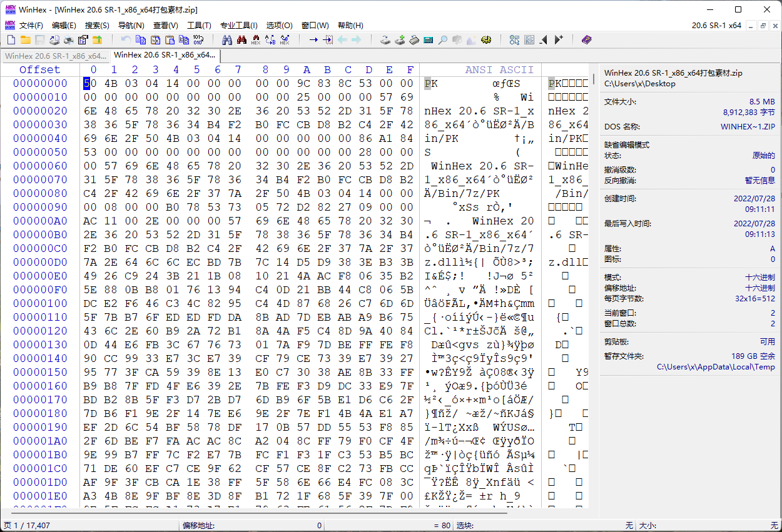Click the Open Disk icon
This screenshot has width=782, height=532.
[385, 40]
